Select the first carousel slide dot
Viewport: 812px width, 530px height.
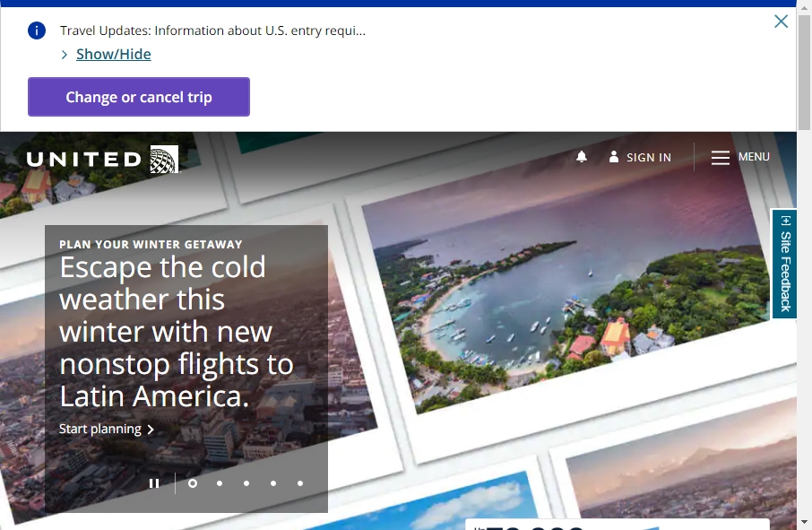point(193,483)
